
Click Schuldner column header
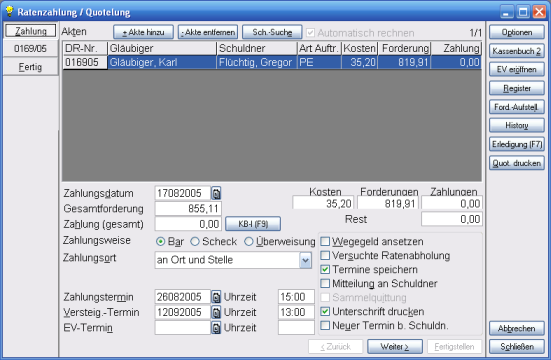pyautogui.click(x=257, y=48)
